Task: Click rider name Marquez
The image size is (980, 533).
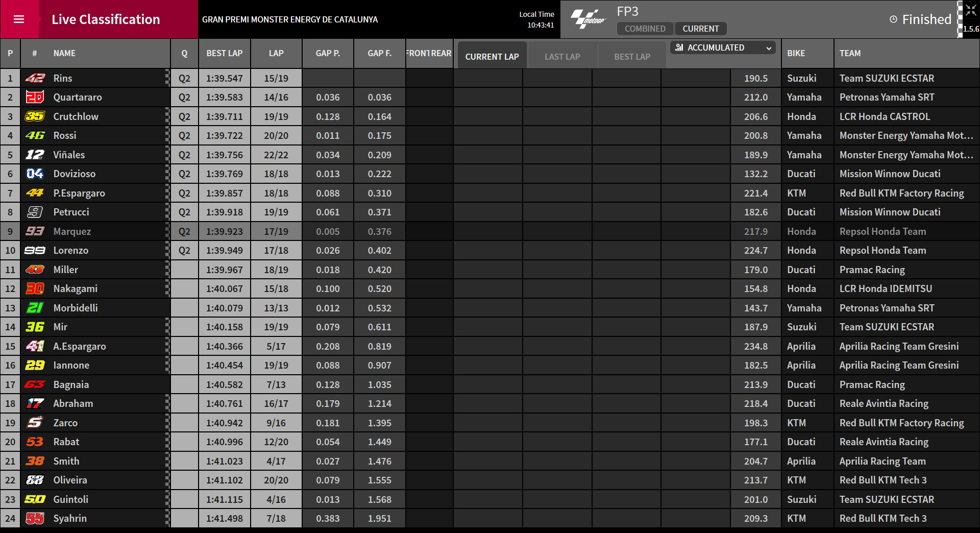Action: (72, 231)
